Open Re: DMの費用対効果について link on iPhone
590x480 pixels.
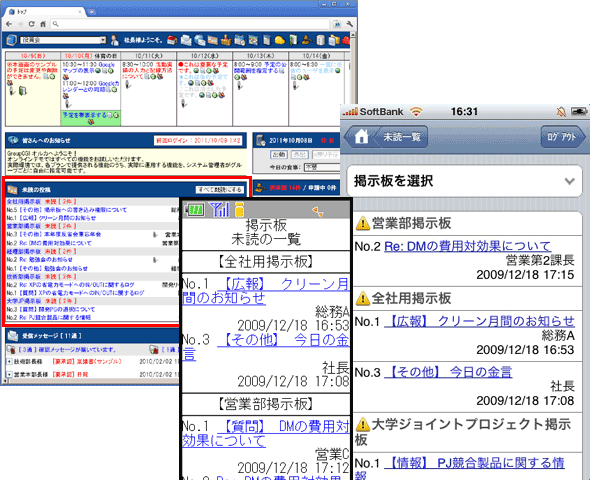[x=467, y=246]
